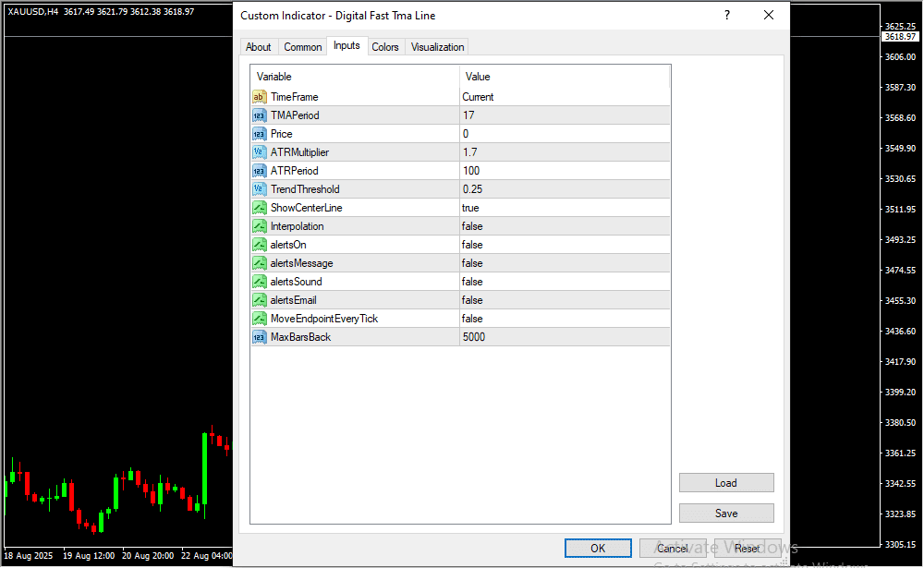Select the alertsMessage variable name

pyautogui.click(x=301, y=263)
